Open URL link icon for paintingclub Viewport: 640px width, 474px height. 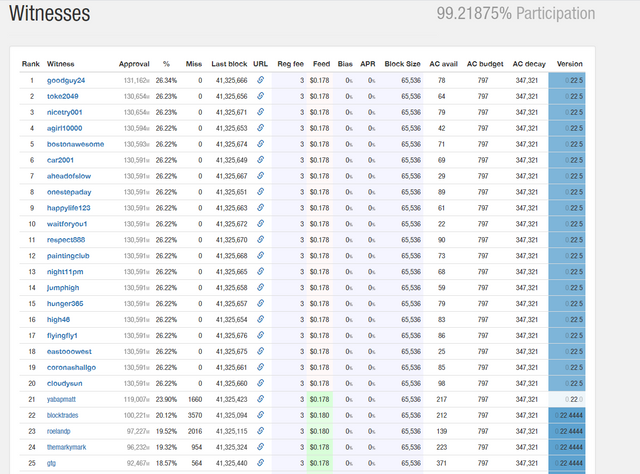[x=260, y=255]
